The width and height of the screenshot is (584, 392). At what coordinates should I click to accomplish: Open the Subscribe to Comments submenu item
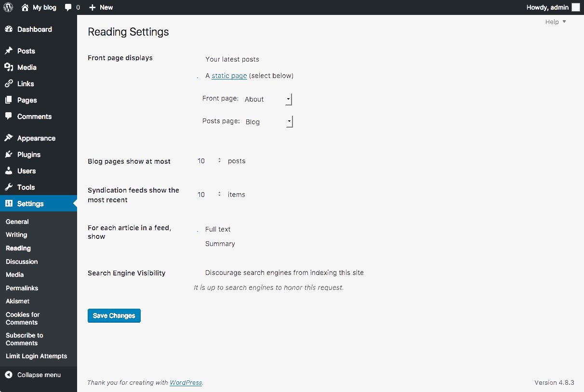click(25, 339)
